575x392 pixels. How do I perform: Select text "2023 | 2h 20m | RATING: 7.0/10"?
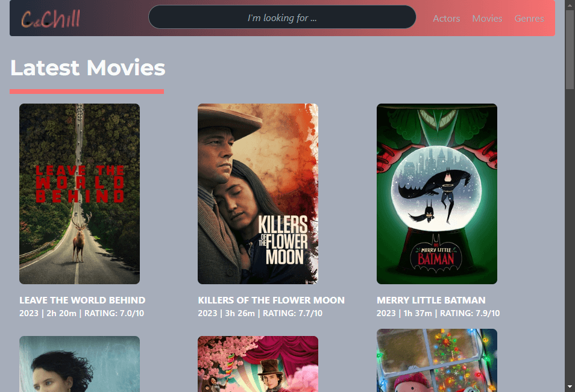point(82,313)
